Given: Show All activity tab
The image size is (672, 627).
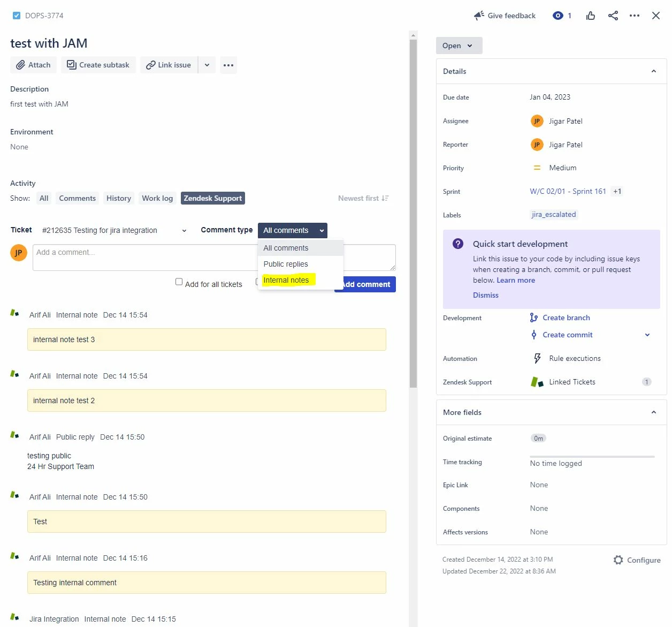Looking at the screenshot, I should [x=44, y=198].
